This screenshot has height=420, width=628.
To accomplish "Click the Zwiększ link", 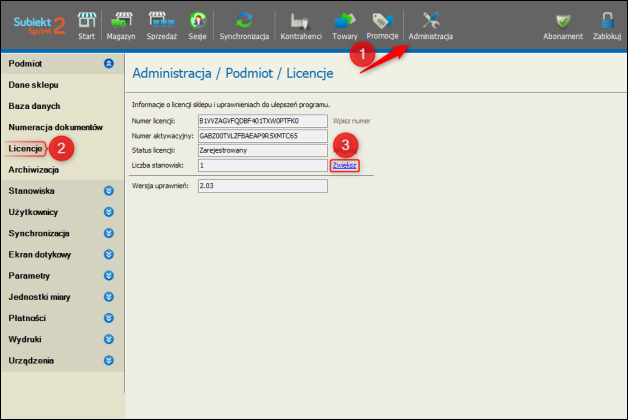I will tap(344, 165).
